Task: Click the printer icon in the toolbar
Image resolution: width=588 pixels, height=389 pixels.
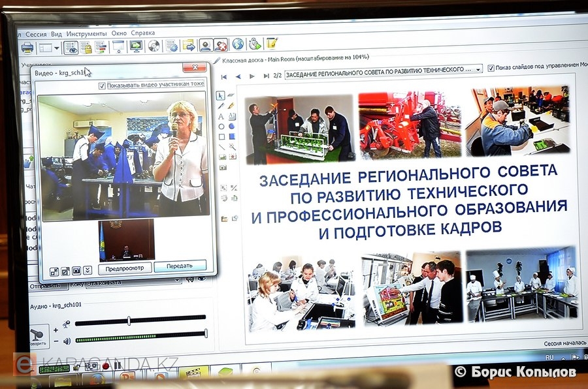Action: click(27, 47)
